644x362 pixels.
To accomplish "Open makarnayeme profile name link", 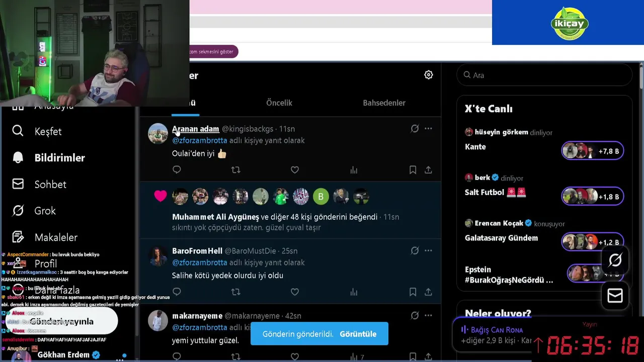I will pyautogui.click(x=197, y=316).
